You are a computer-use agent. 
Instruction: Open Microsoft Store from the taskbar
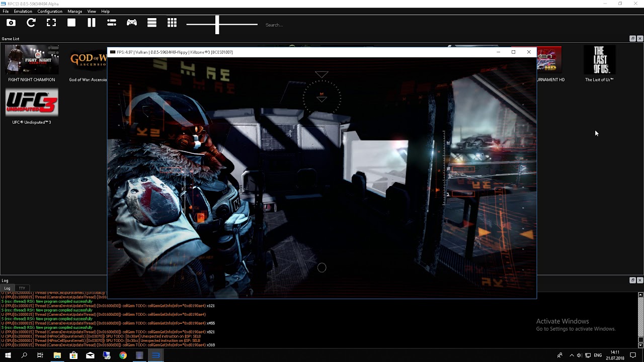(x=73, y=355)
